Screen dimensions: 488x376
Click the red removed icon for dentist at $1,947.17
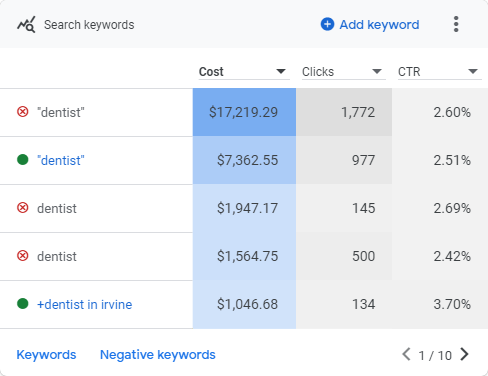pos(23,208)
